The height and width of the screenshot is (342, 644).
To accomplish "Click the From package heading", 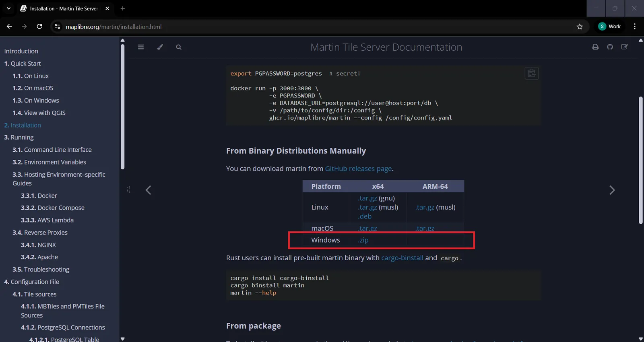I will point(254,326).
